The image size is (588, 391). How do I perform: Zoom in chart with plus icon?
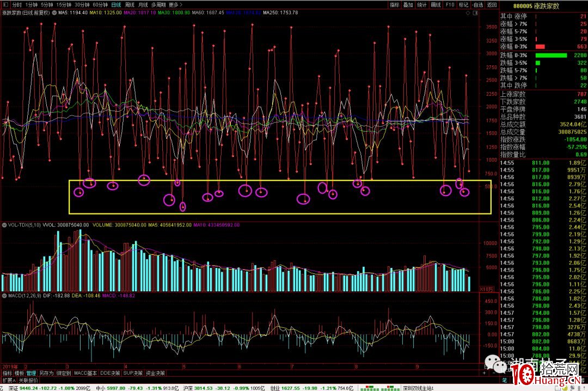[485, 373]
